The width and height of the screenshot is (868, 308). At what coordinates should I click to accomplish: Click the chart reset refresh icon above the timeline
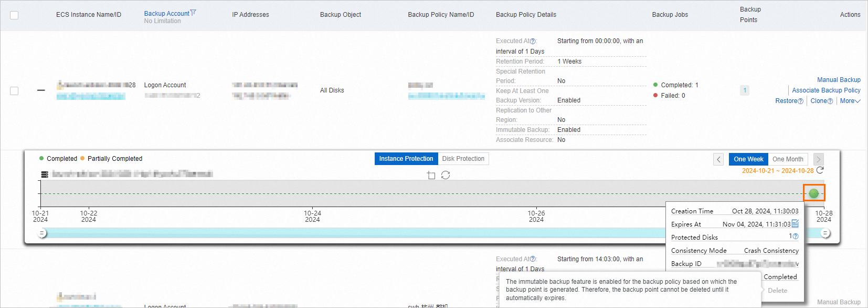coord(446,175)
